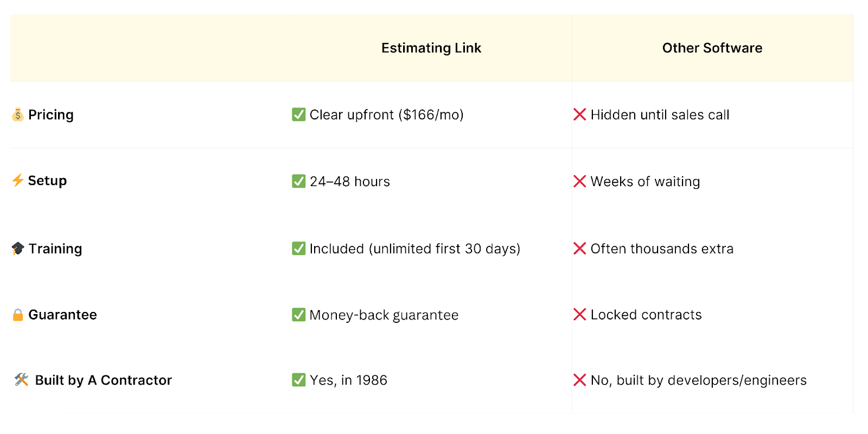868x434 pixels.
Task: Select the Estimating Link column header
Action: point(431,48)
